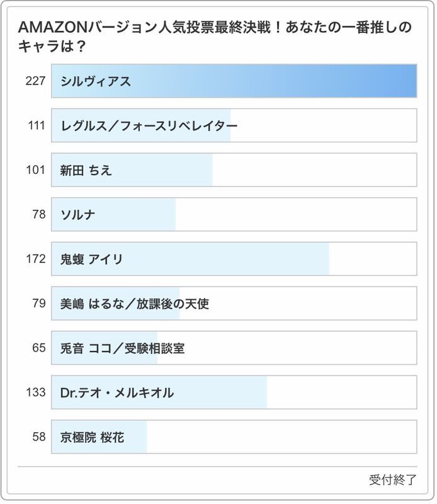Click the 京極院 桜花 poll option
Viewport: 437px width, 504px height.
tap(234, 437)
